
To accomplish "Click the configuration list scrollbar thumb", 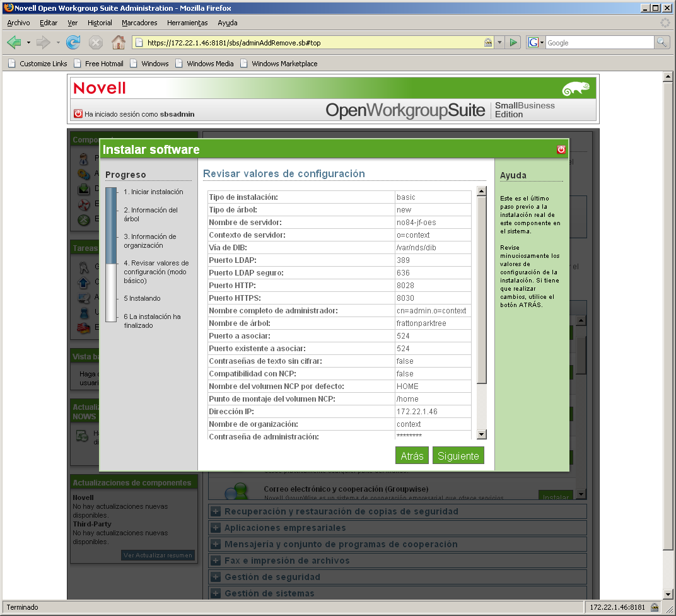I will [x=482, y=289].
